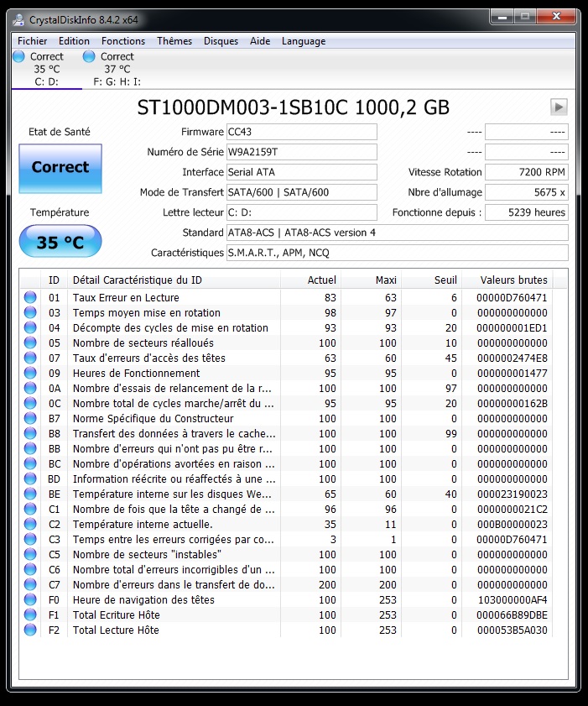Click the serial number field W9A2159T

pos(301,152)
